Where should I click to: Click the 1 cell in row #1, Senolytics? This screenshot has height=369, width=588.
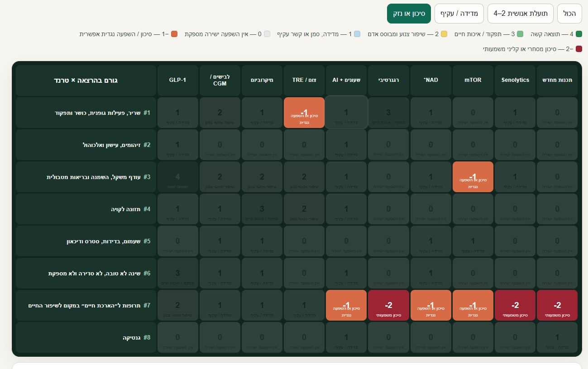tap(515, 113)
